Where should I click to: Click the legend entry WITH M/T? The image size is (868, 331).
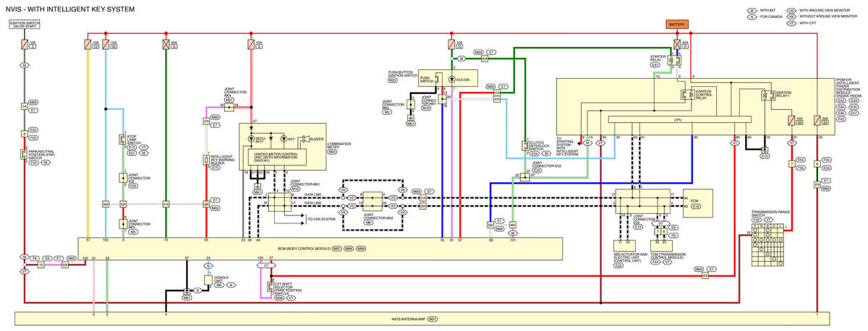(770, 11)
